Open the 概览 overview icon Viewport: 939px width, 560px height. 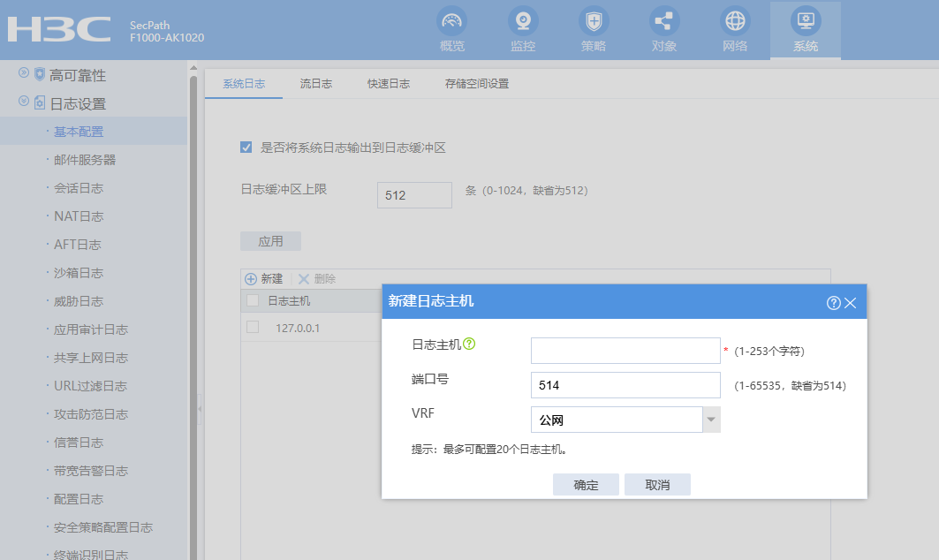coord(451,21)
